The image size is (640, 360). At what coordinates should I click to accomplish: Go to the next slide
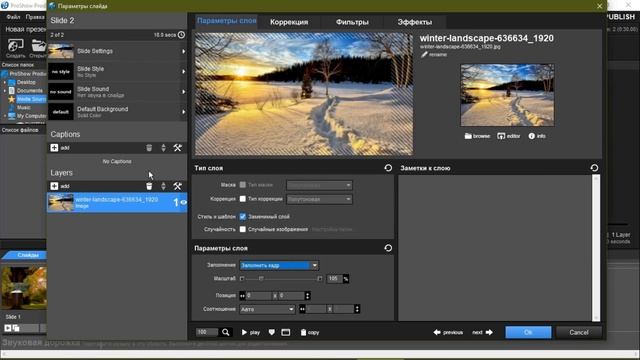tap(482, 332)
